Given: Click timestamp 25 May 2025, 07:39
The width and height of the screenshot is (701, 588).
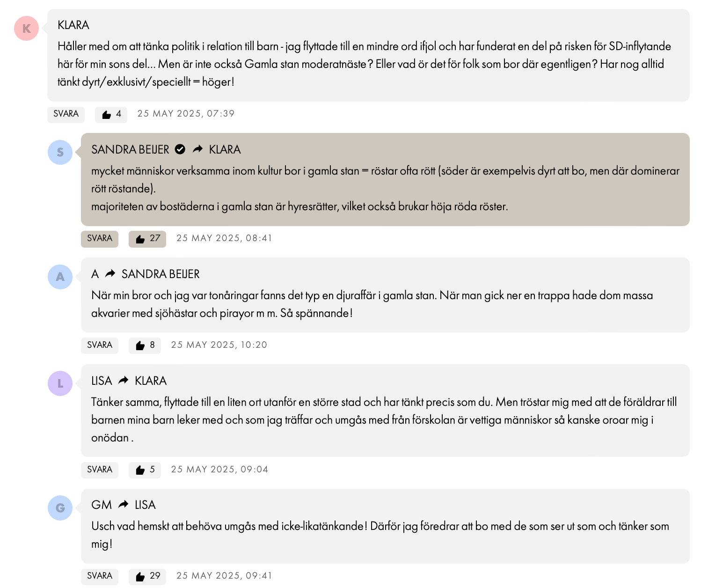Looking at the screenshot, I should click(x=186, y=114).
